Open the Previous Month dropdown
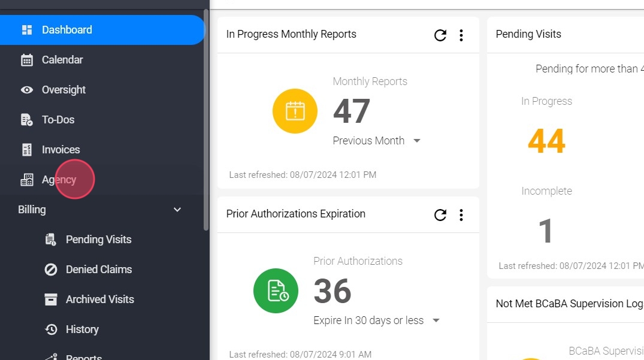The image size is (644, 360). [377, 141]
